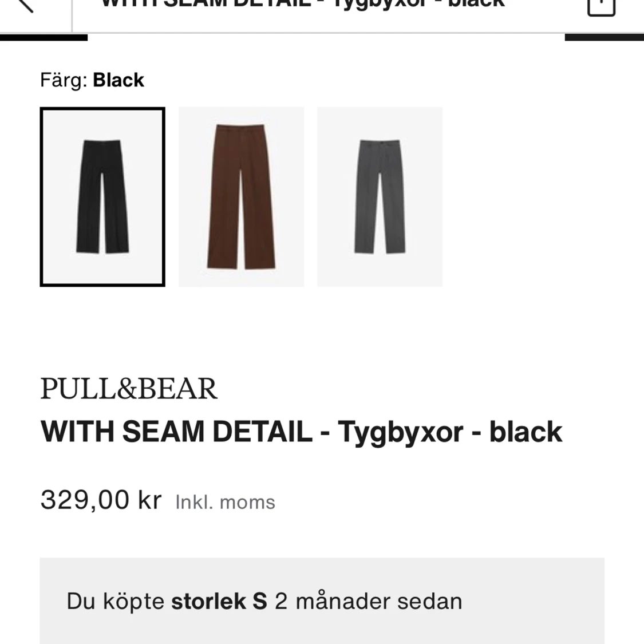The height and width of the screenshot is (644, 644).
Task: Click the selected color name 'Black'
Action: [x=118, y=80]
